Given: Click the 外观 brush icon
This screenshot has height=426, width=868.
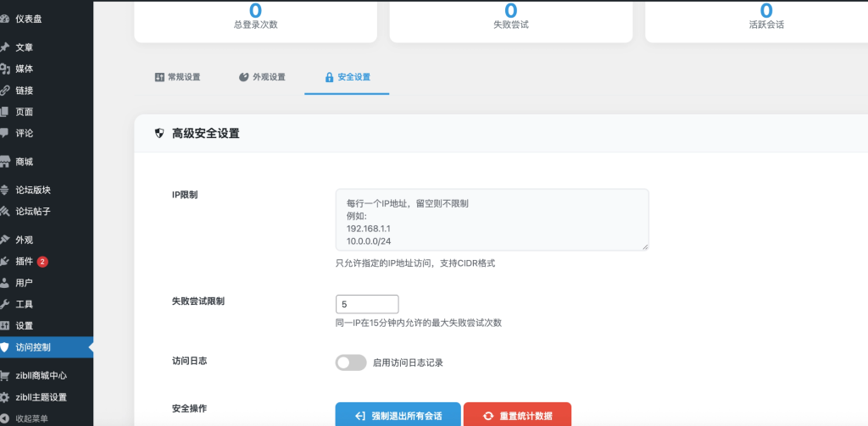Looking at the screenshot, I should (4, 241).
